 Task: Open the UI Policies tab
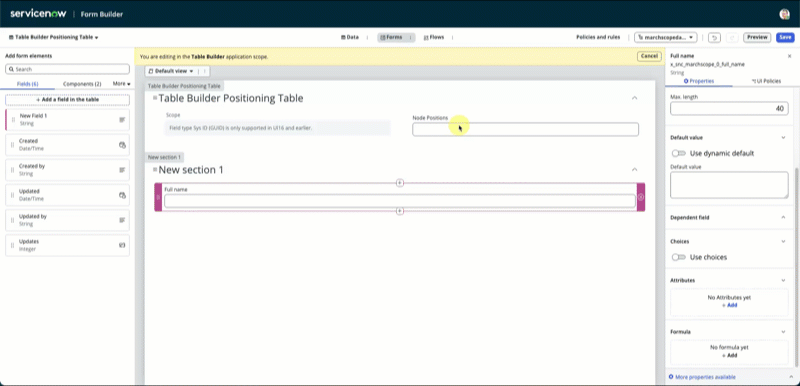766,81
